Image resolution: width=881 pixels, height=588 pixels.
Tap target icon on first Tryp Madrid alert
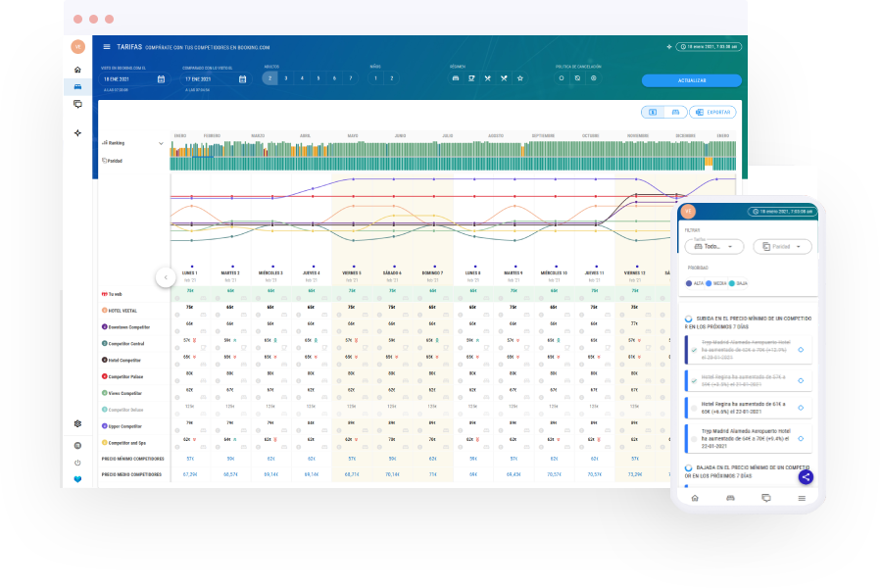pyautogui.click(x=801, y=350)
